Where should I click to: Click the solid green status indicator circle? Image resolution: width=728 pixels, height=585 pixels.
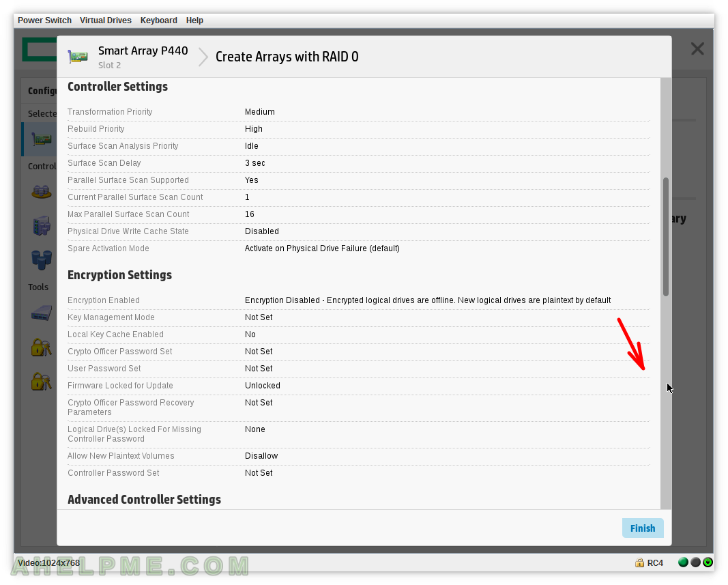pos(683,562)
